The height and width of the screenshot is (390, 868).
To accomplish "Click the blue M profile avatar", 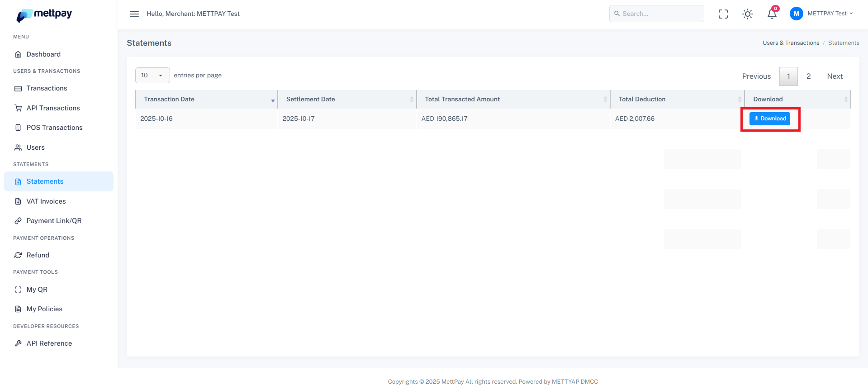I will click(x=796, y=14).
